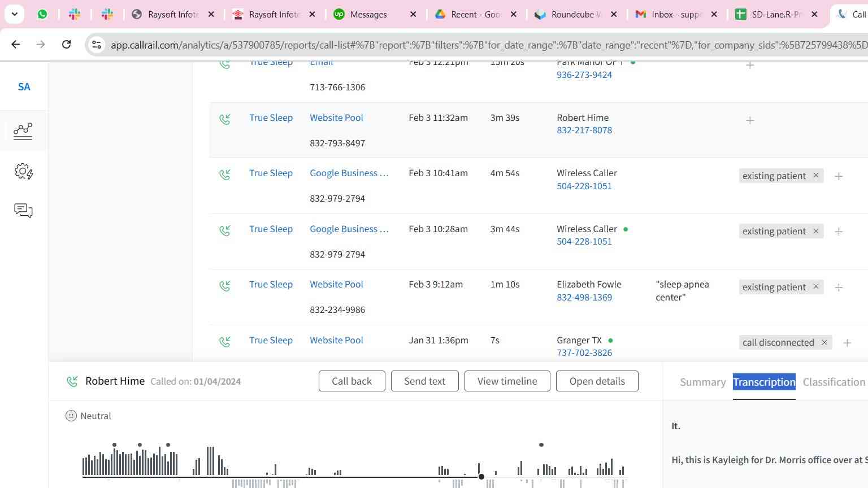Remove the call disconnected tag
This screenshot has height=488, width=868.
point(824,342)
